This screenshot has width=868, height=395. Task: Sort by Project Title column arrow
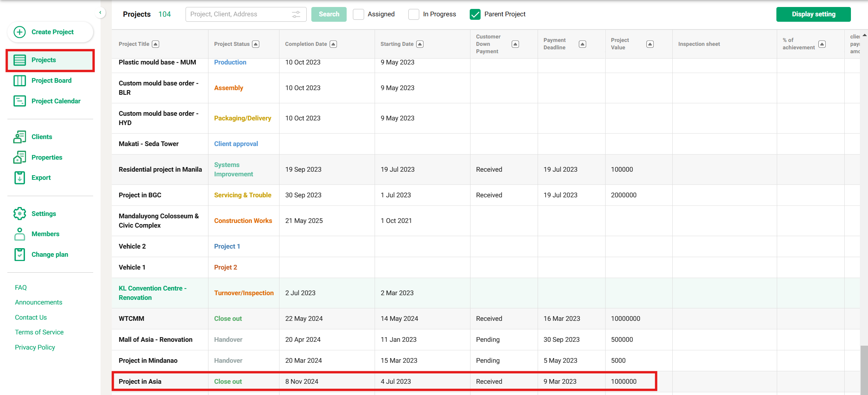click(x=156, y=44)
